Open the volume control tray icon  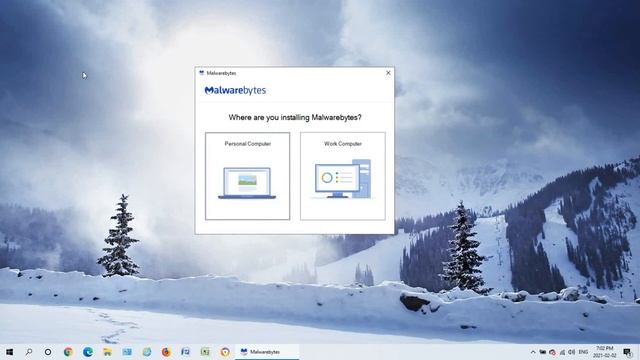(571, 352)
